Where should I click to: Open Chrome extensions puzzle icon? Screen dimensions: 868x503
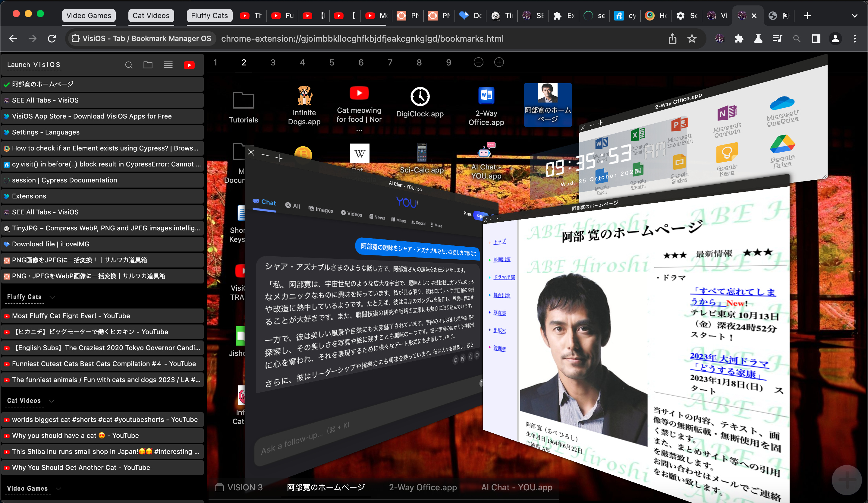pyautogui.click(x=738, y=39)
